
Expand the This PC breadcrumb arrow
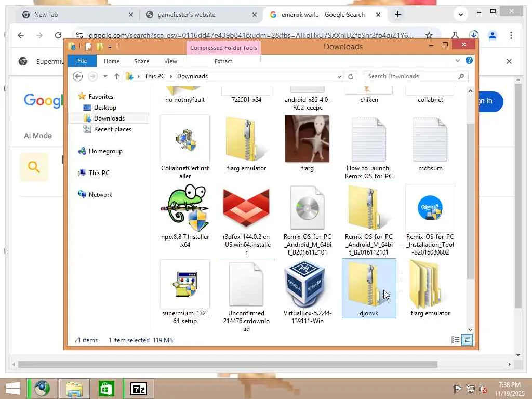[x=170, y=76]
